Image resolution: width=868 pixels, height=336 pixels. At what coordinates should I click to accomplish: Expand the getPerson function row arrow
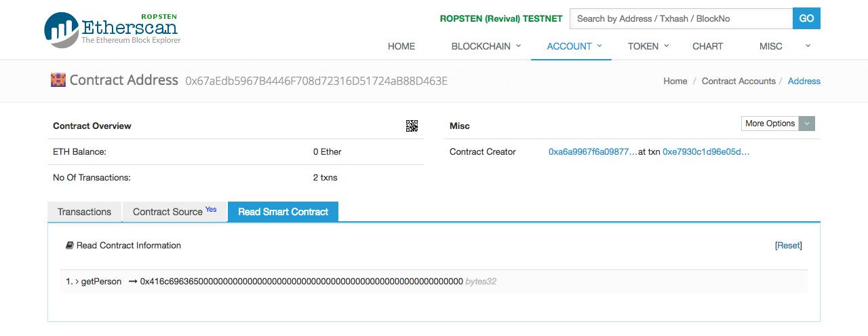[x=77, y=281]
